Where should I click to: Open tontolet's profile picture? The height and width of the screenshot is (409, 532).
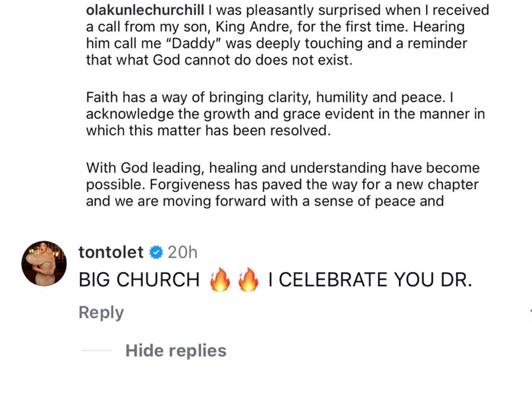44,264
